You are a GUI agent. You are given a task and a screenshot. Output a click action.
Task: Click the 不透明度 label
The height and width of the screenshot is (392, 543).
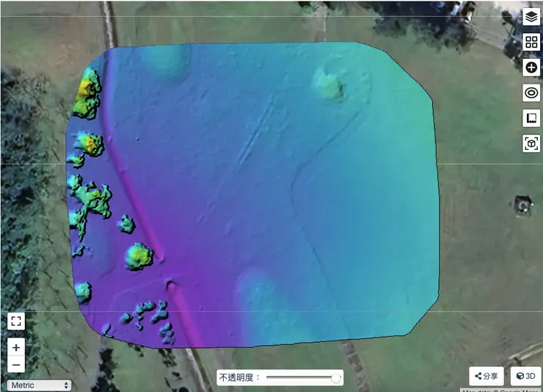pyautogui.click(x=239, y=377)
